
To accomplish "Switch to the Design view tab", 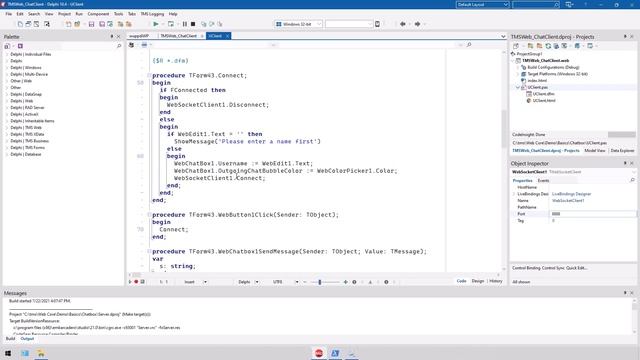I will click(478, 281).
